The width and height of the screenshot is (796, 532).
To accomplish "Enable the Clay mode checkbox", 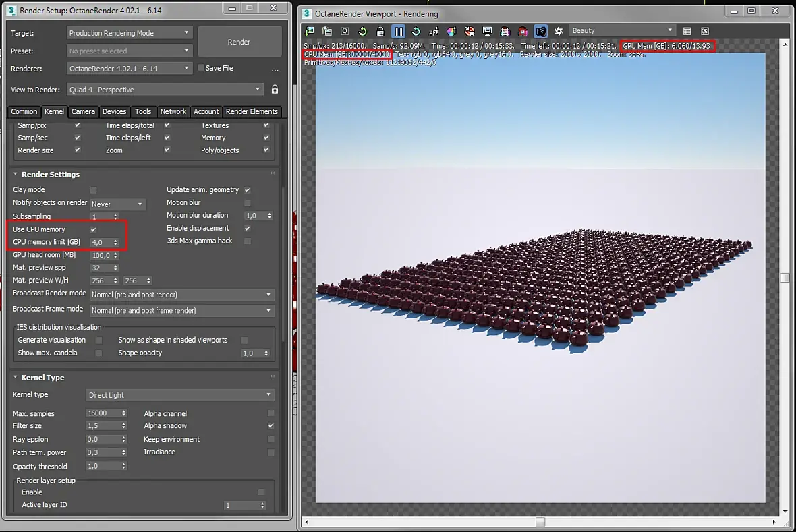I will click(x=94, y=190).
